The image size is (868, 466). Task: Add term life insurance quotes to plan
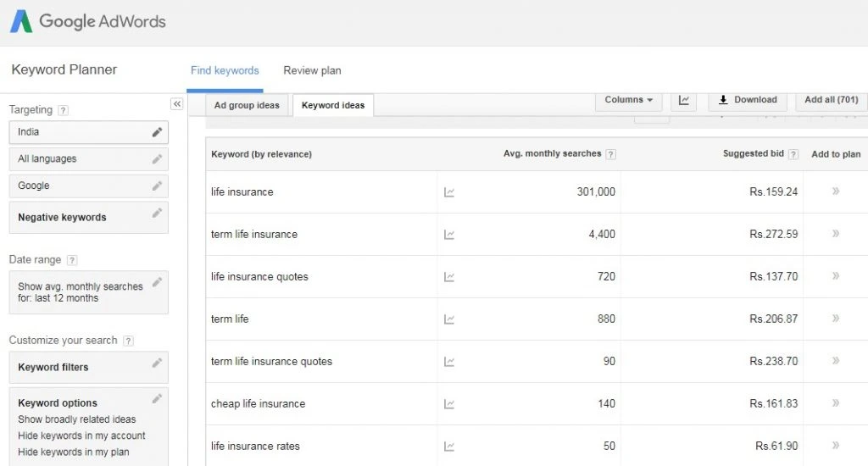(x=836, y=360)
